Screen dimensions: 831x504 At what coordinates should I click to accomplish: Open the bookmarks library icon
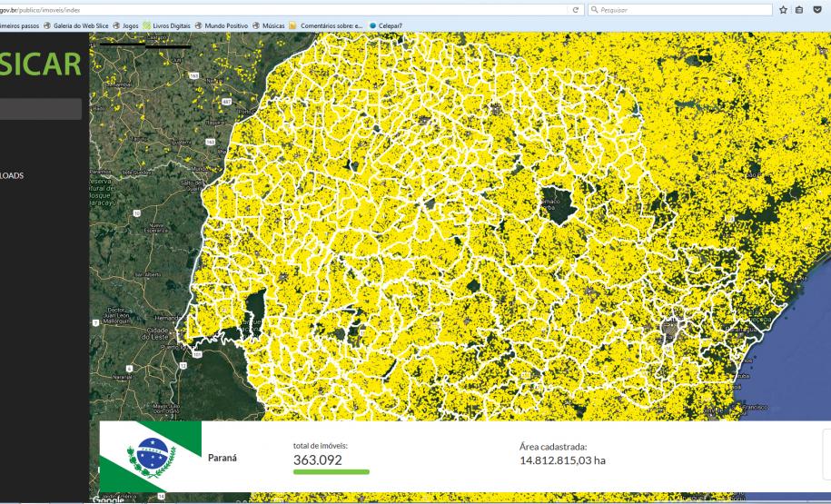[798, 9]
